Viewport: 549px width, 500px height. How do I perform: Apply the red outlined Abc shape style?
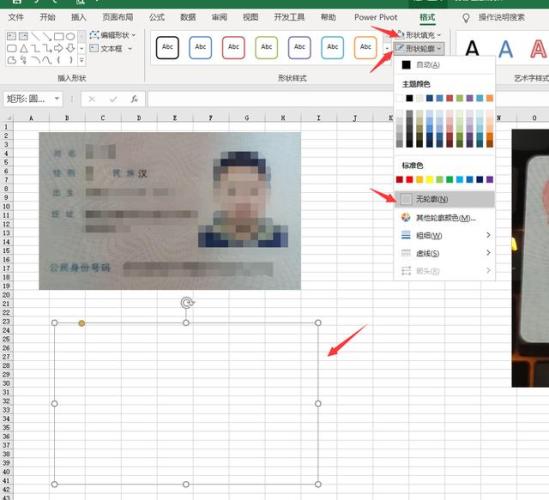tap(233, 47)
